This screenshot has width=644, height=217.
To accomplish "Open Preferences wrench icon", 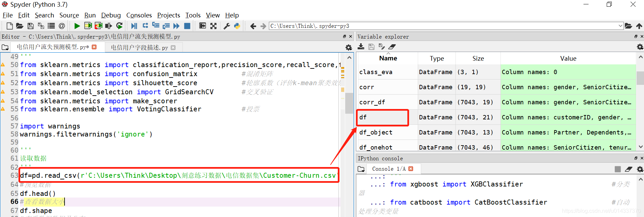I will pos(227,26).
